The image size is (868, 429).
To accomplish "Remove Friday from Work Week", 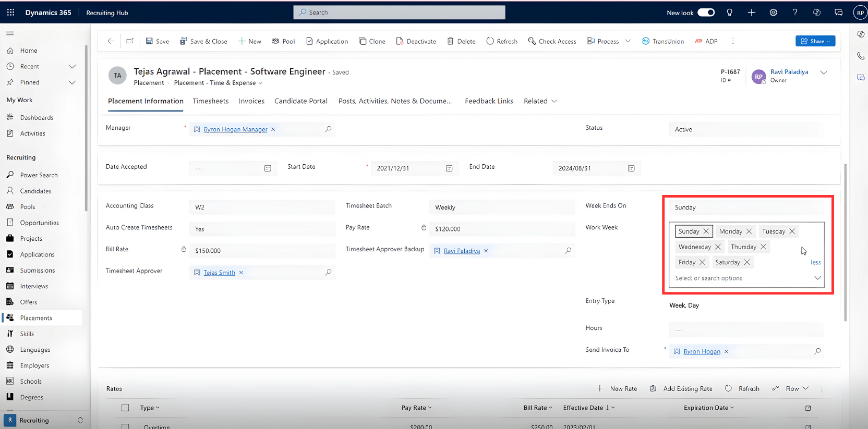I will pyautogui.click(x=702, y=262).
